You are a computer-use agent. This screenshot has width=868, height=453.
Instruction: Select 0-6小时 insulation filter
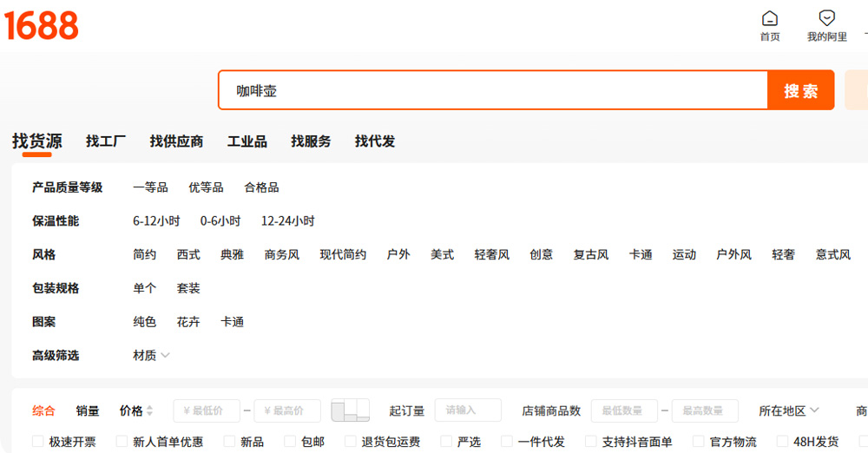(220, 221)
